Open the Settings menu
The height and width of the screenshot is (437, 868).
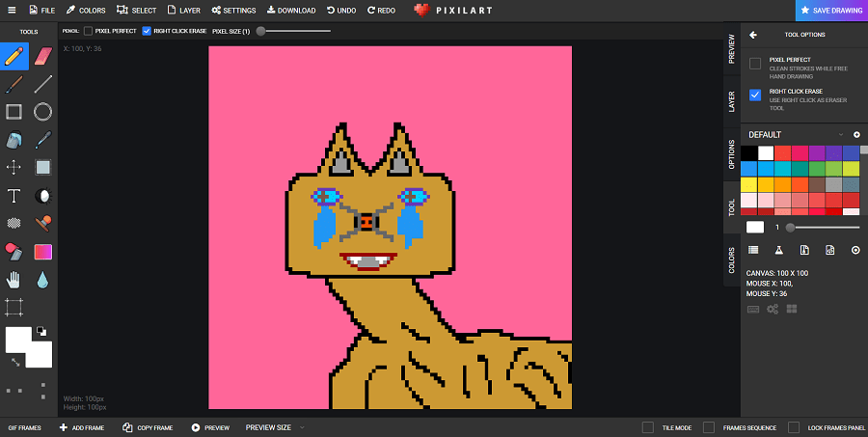233,10
